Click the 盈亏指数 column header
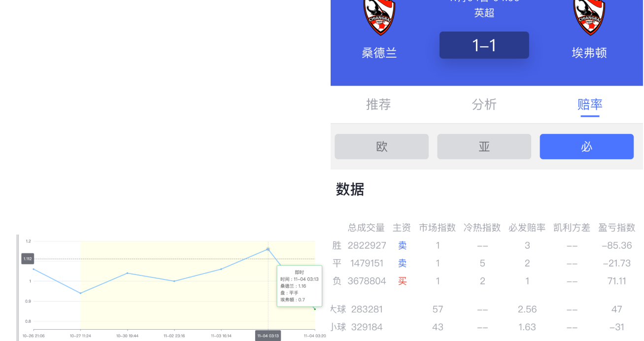The image size is (644, 341). [x=616, y=228]
